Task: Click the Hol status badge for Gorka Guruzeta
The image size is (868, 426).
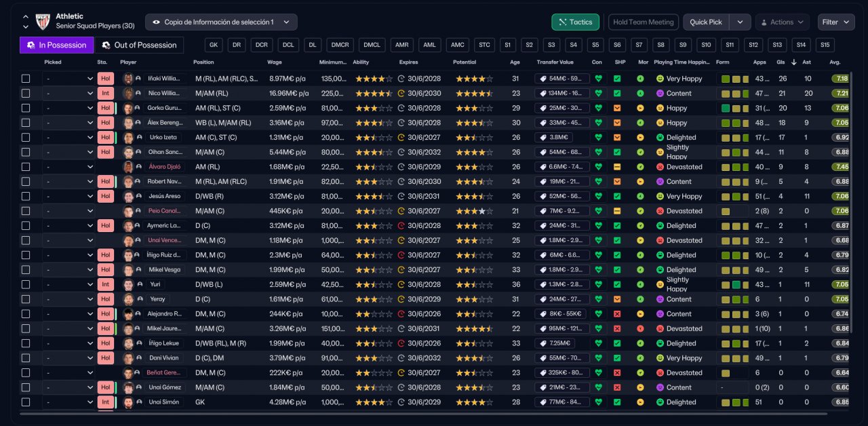Action: [105, 109]
